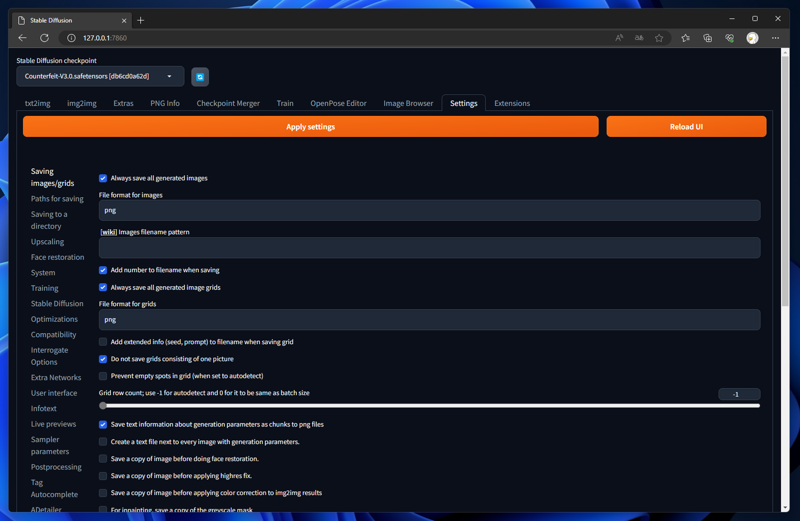Select the System settings section

pos(43,272)
